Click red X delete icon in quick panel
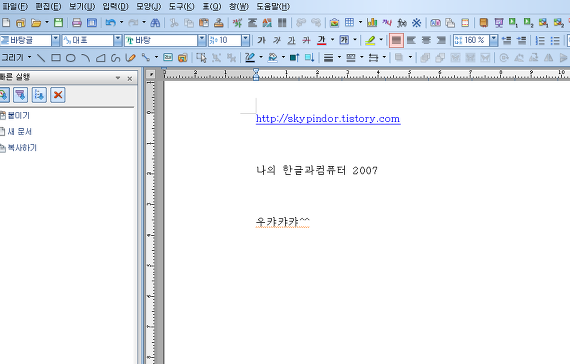The width and height of the screenshot is (570, 364). tap(58, 95)
